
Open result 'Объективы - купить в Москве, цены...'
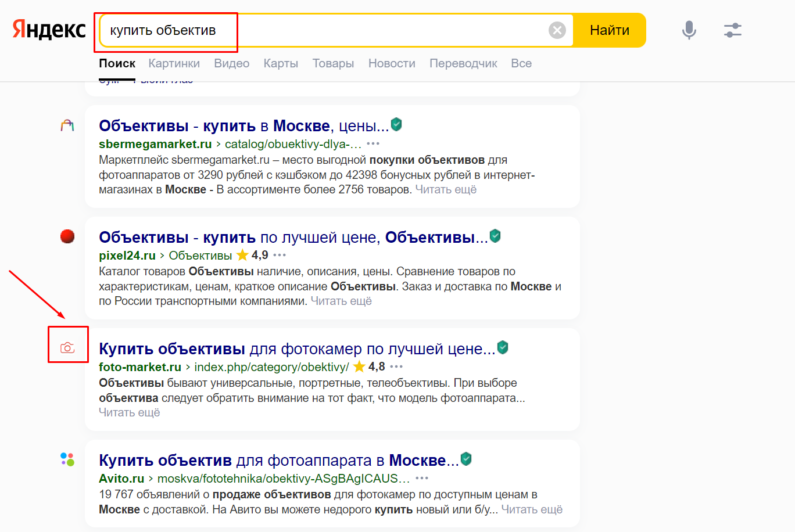pos(243,125)
